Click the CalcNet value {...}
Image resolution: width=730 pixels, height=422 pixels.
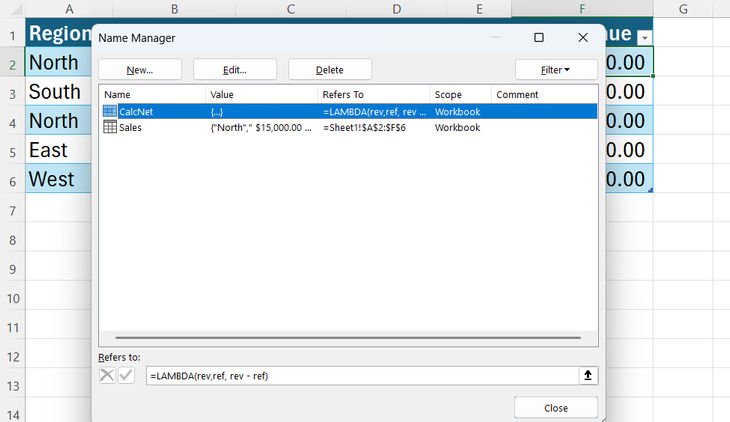pos(216,112)
